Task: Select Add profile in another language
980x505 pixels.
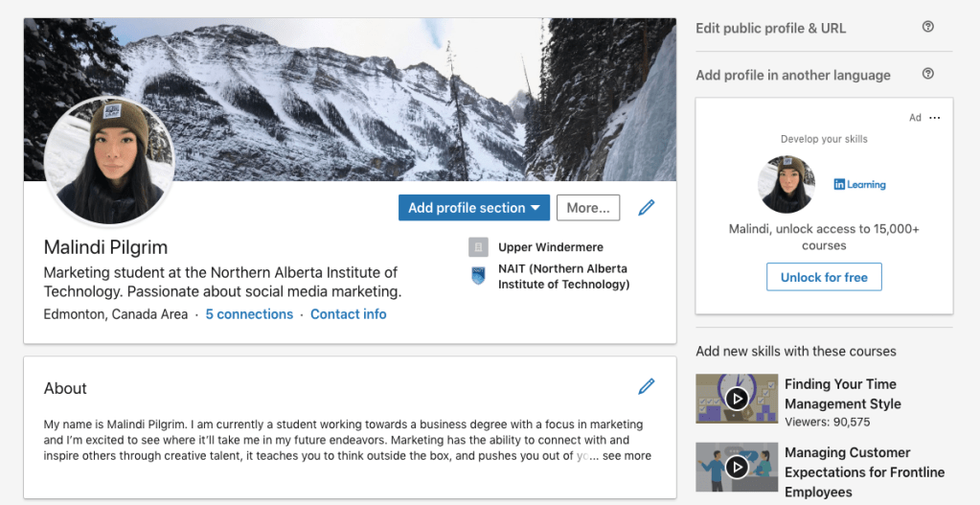Action: [x=792, y=75]
